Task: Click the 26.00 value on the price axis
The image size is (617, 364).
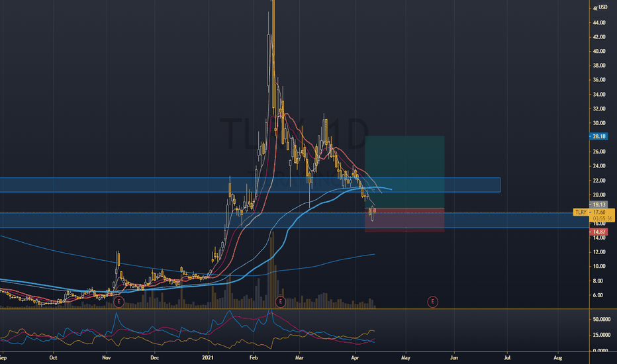Action: point(599,152)
